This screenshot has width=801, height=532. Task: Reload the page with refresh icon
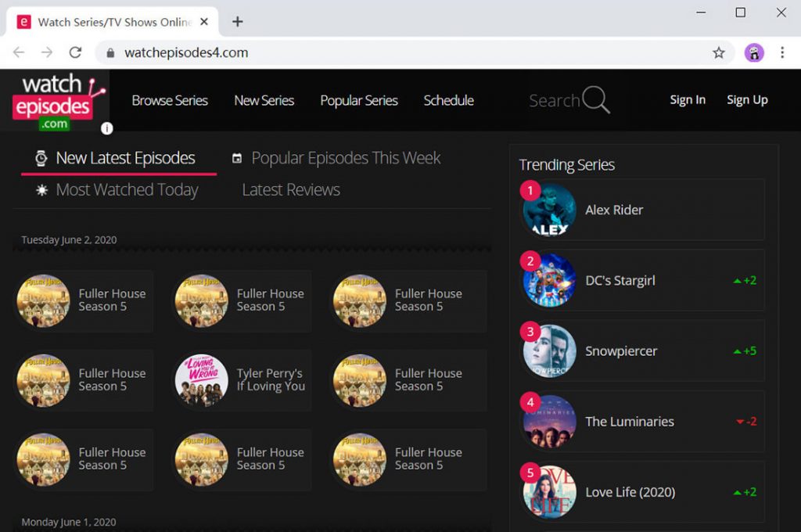coord(75,52)
